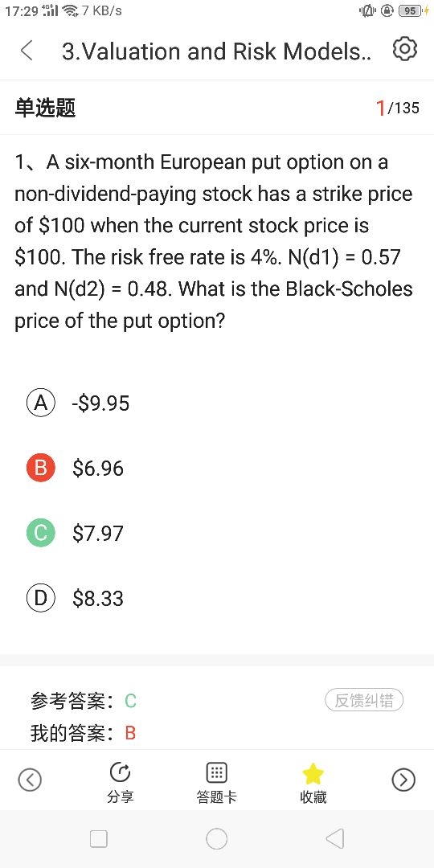This screenshot has width=434, height=868.
Task: Tap the reference answer (参考答案) line
Action: (84, 702)
